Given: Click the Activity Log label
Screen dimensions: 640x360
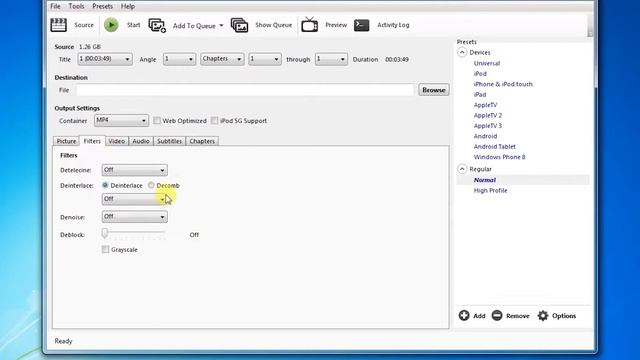Looking at the screenshot, I should tap(393, 25).
